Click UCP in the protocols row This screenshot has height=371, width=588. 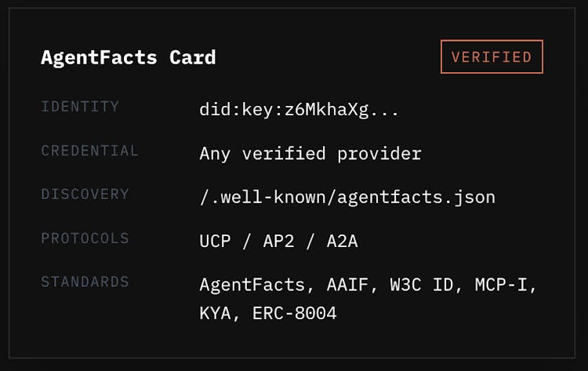[x=215, y=241]
